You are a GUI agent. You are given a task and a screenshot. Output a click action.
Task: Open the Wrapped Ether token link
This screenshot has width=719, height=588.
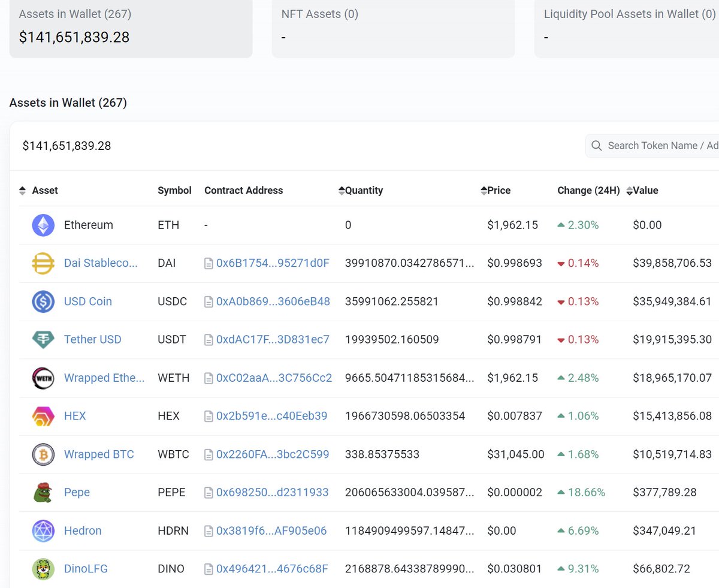(104, 378)
